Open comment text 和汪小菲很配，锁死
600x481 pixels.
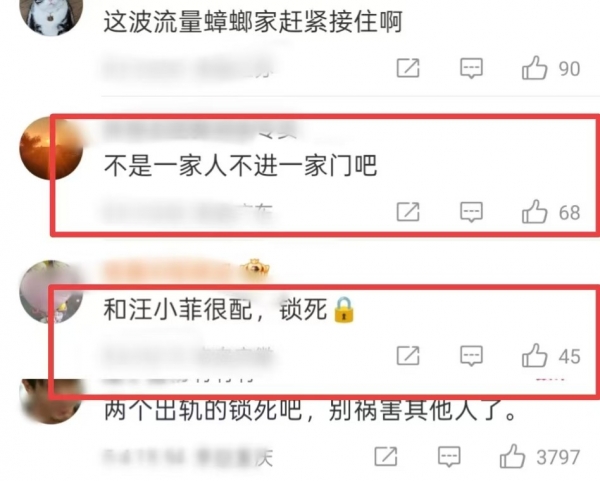(230, 309)
